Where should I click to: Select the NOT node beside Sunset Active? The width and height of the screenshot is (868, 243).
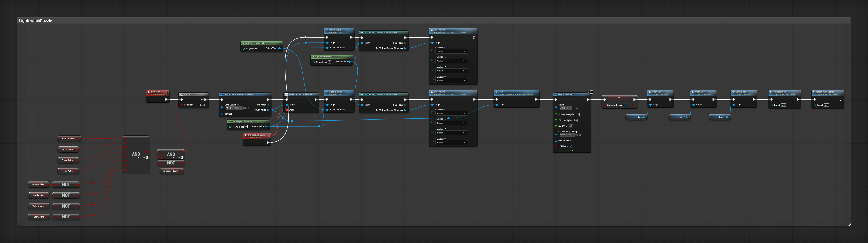(66, 185)
